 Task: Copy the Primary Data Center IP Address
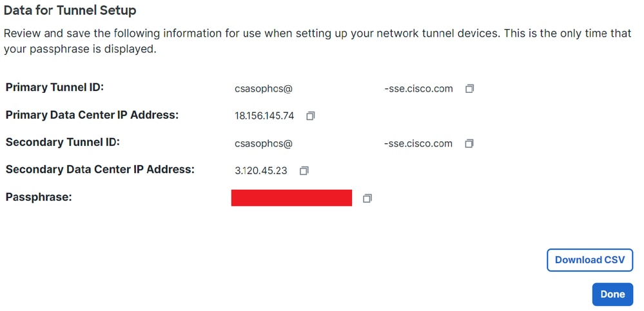click(x=311, y=116)
